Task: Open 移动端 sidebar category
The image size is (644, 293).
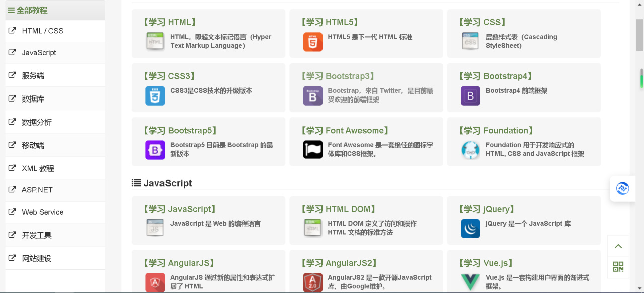Action: click(x=55, y=145)
